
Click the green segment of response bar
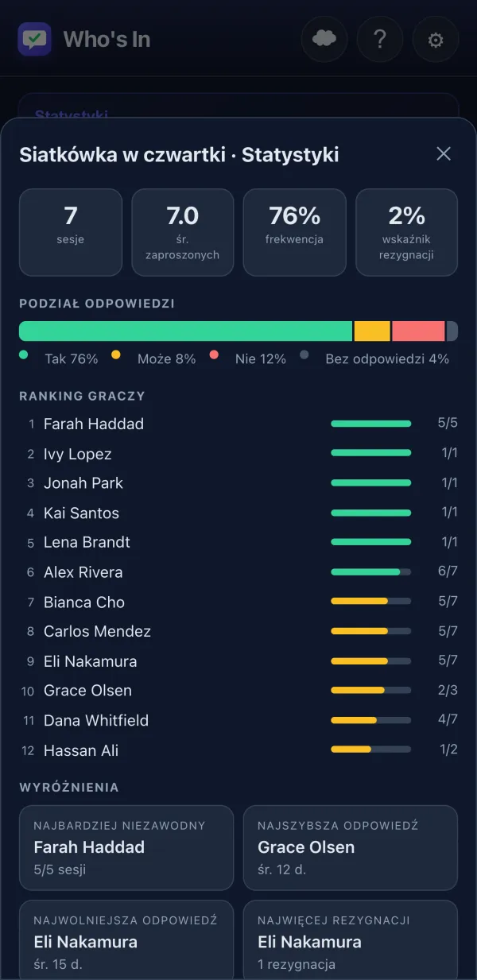tap(185, 331)
